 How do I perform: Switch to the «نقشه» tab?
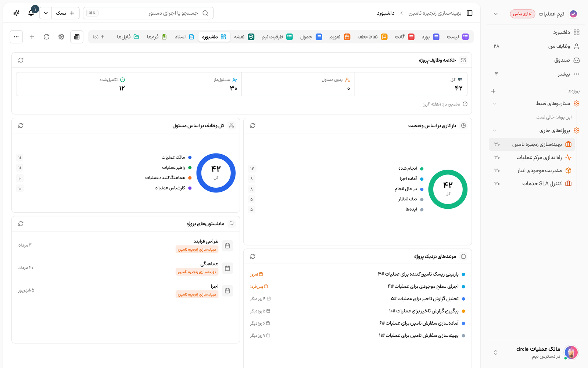click(x=244, y=37)
